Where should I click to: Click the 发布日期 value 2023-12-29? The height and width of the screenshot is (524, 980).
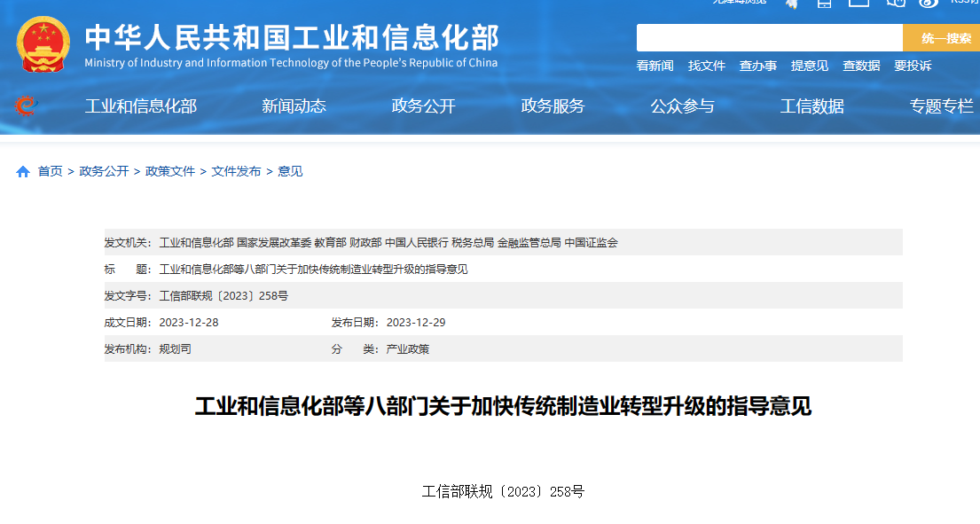click(x=416, y=322)
